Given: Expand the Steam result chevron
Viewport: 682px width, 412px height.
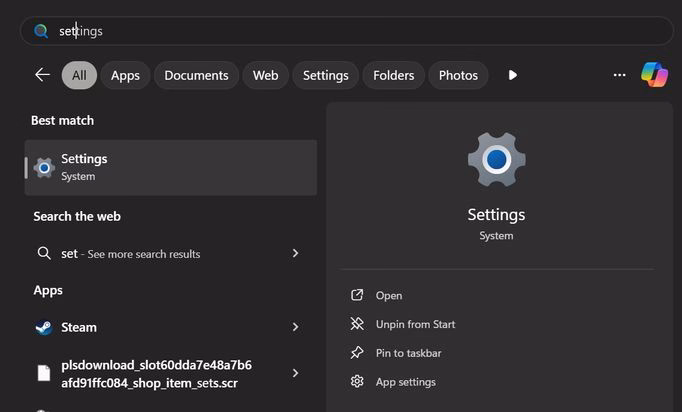Looking at the screenshot, I should (x=295, y=327).
